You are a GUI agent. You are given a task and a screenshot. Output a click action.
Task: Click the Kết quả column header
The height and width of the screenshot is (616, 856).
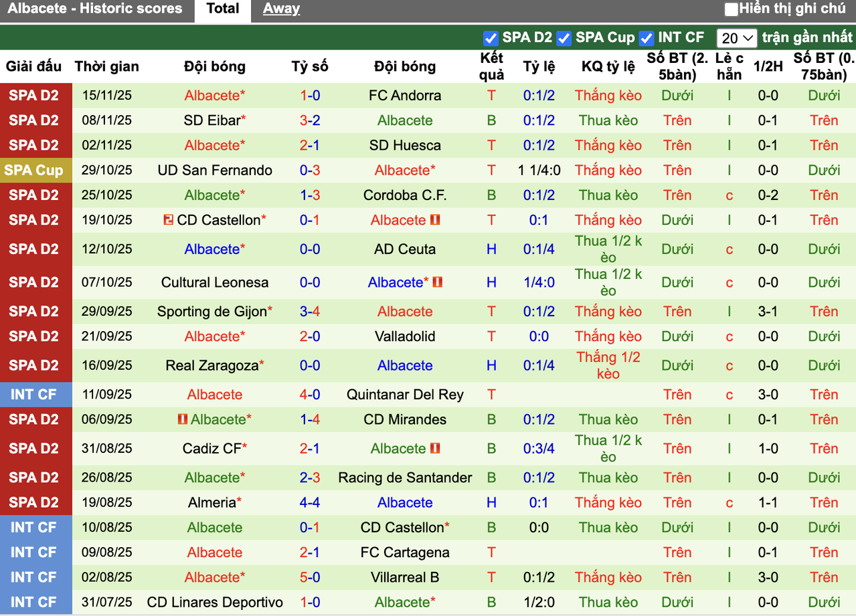coord(492,66)
